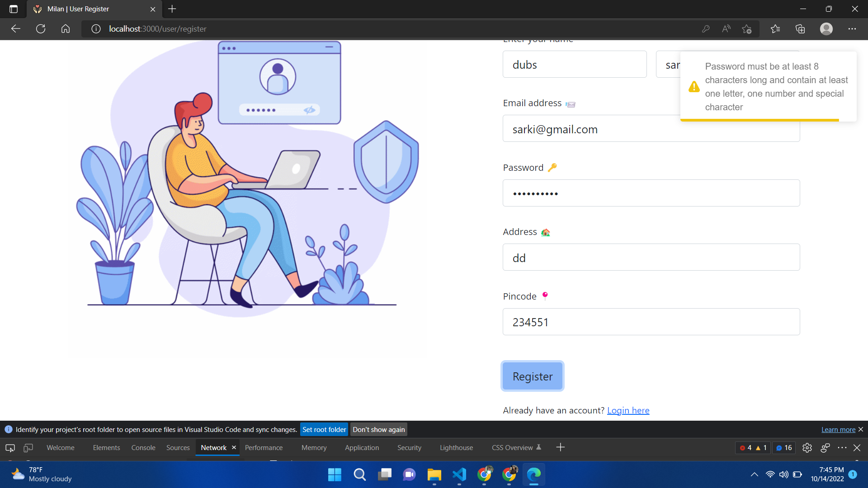Image resolution: width=868 pixels, height=488 pixels.
Task: Click the Register button
Action: pos(532,376)
